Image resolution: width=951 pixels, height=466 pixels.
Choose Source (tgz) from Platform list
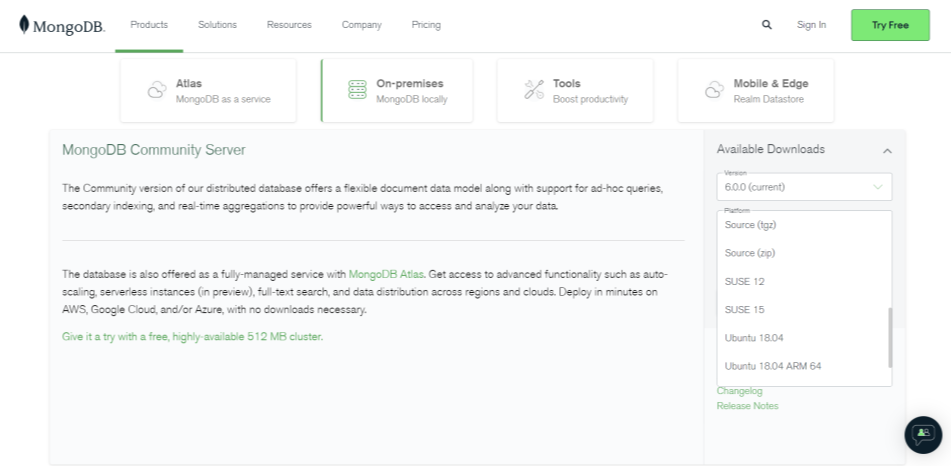pos(804,225)
